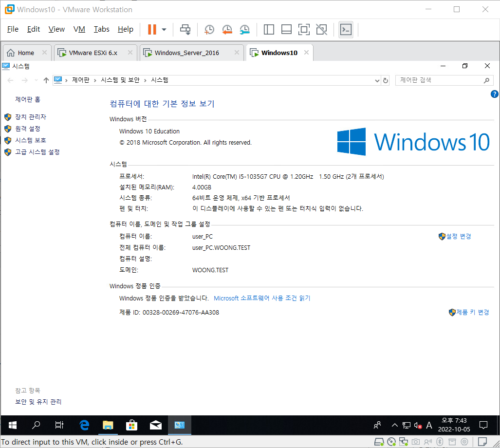Select the Control Panel taskbar button
The width and height of the screenshot is (500, 448).
coord(180,425)
